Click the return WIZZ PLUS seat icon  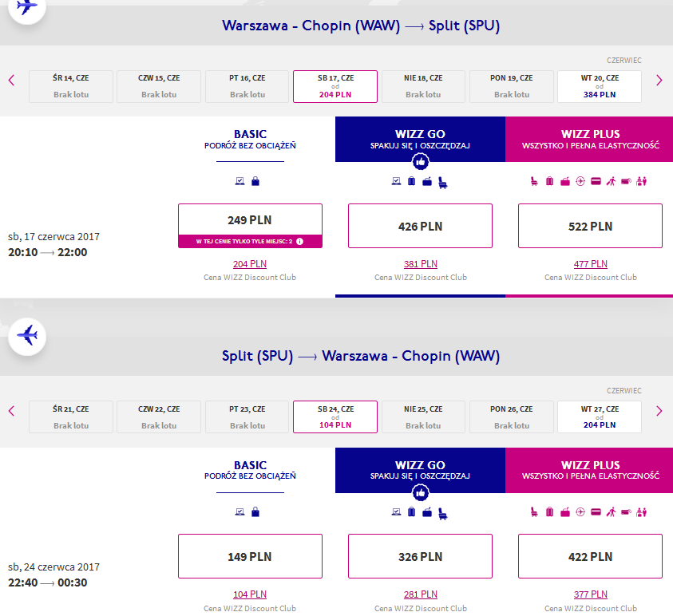click(x=534, y=511)
